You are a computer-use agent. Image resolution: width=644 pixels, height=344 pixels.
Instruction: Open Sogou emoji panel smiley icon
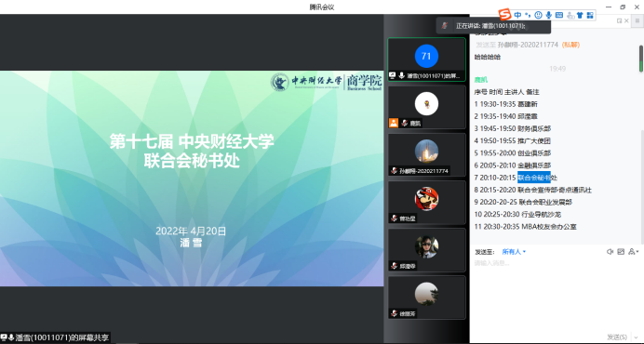(x=538, y=15)
